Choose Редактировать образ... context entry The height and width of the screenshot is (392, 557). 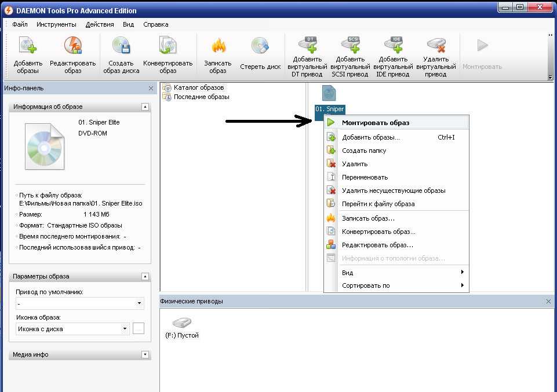coord(396,245)
